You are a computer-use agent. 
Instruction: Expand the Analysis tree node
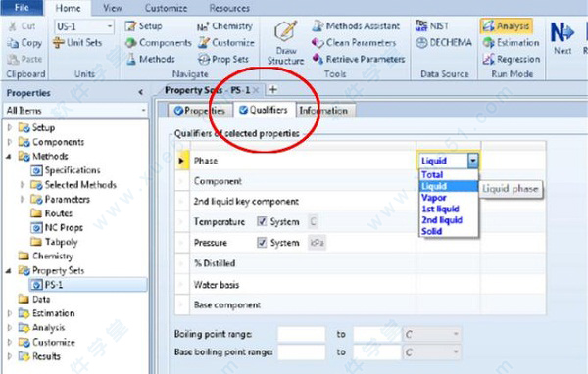tap(10, 328)
